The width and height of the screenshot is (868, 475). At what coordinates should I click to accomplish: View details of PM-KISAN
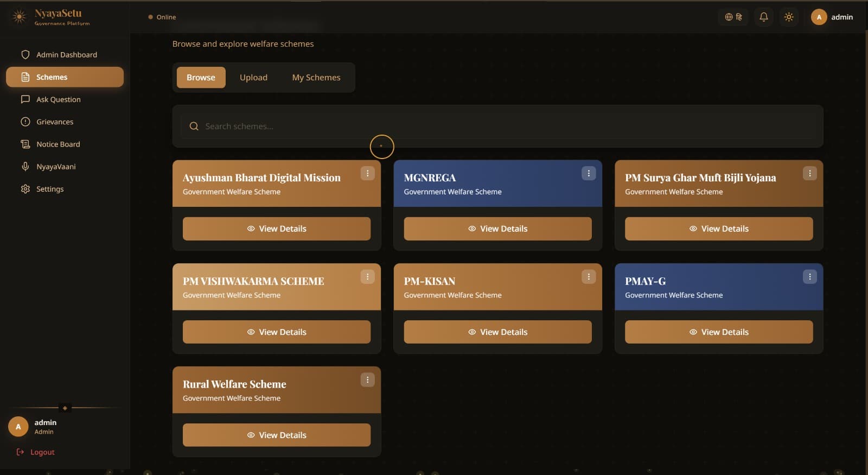pyautogui.click(x=497, y=332)
